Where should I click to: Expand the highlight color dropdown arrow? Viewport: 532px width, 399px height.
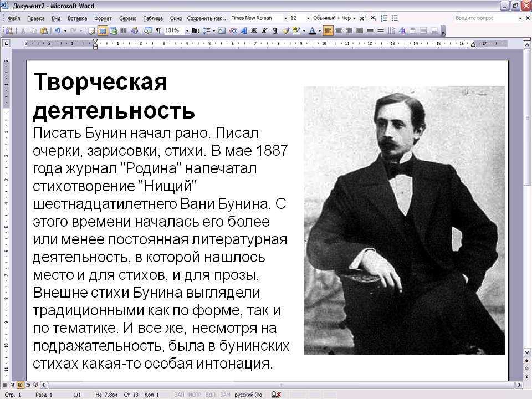click(304, 30)
